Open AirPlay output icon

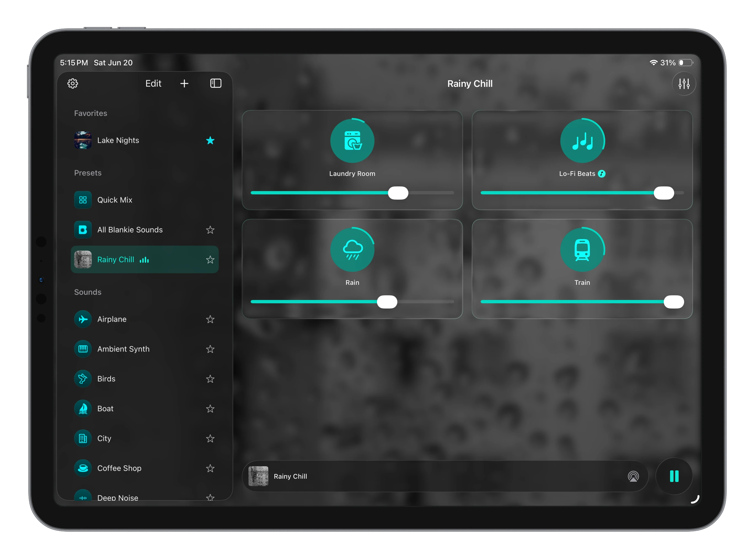pos(633,476)
